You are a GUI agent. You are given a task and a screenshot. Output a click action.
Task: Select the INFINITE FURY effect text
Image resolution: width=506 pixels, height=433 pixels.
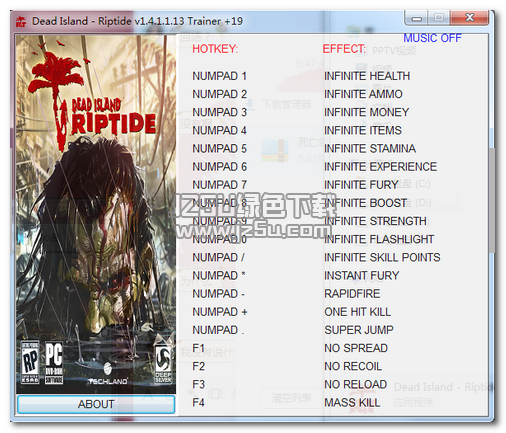361,185
